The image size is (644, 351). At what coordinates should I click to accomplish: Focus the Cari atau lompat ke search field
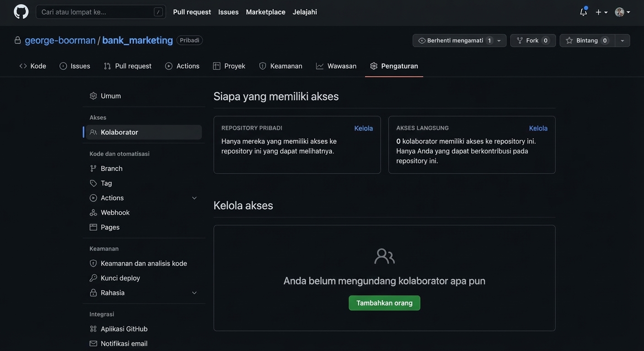tap(101, 12)
